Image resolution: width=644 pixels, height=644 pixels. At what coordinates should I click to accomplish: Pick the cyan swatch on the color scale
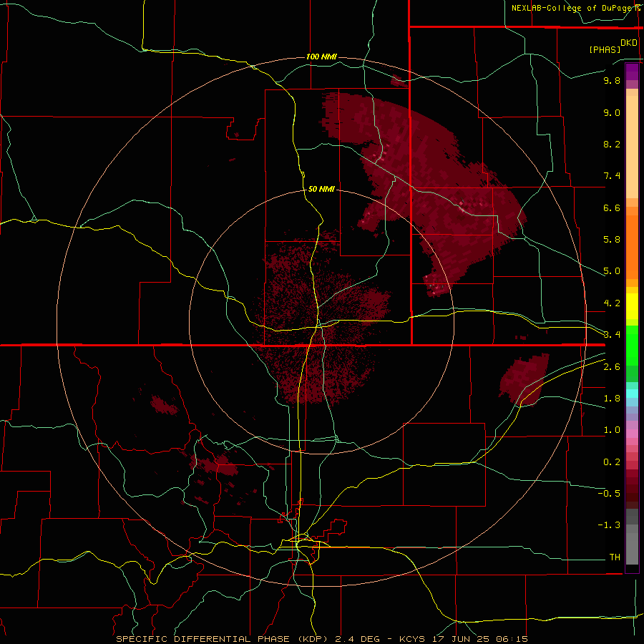click(632, 394)
